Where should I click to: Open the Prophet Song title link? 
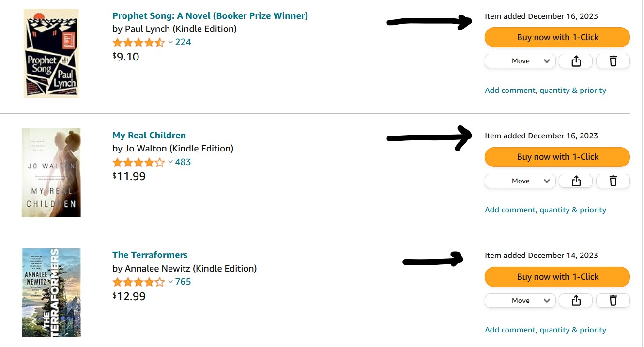pyautogui.click(x=209, y=15)
